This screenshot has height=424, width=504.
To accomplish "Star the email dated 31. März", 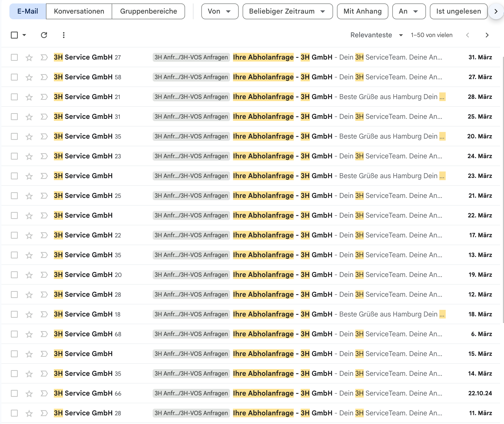I will (x=29, y=58).
